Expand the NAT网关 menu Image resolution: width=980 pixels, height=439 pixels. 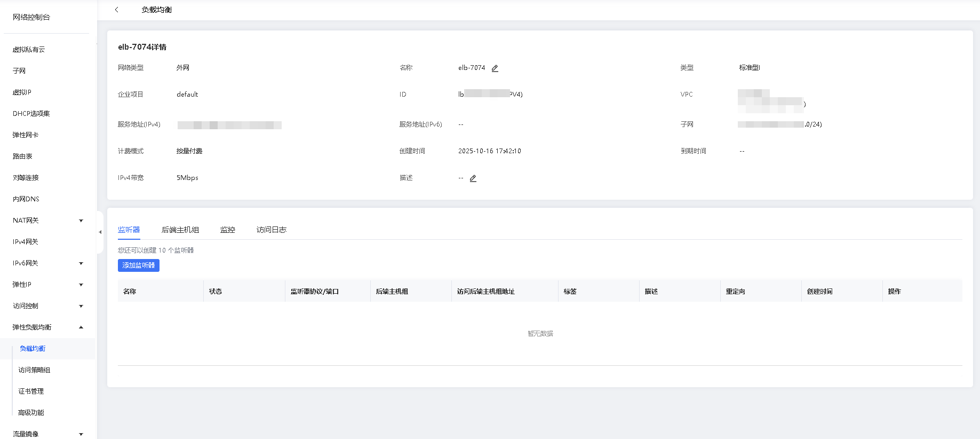coord(81,221)
